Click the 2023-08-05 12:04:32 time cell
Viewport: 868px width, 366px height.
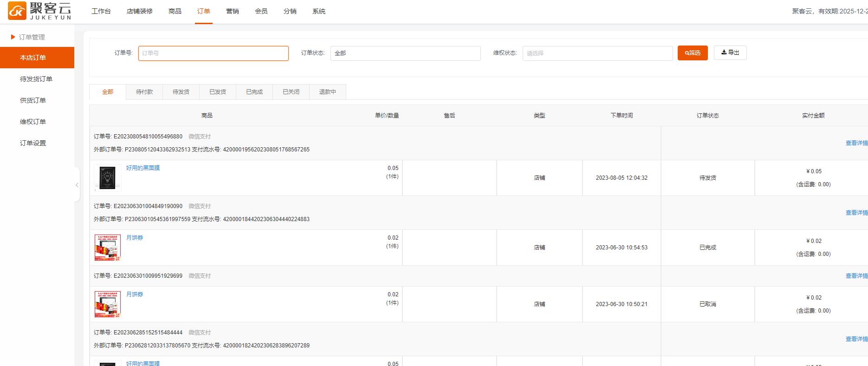(622, 178)
